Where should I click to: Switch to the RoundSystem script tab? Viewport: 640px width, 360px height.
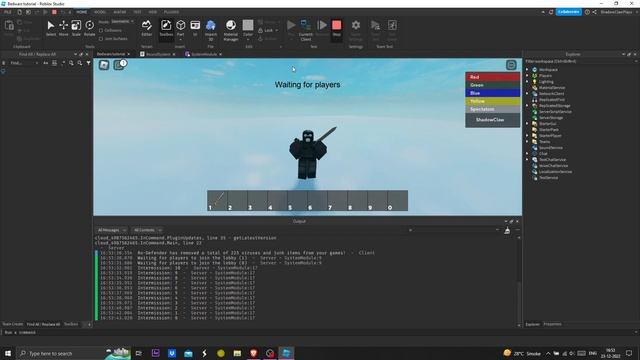pyautogui.click(x=158, y=54)
